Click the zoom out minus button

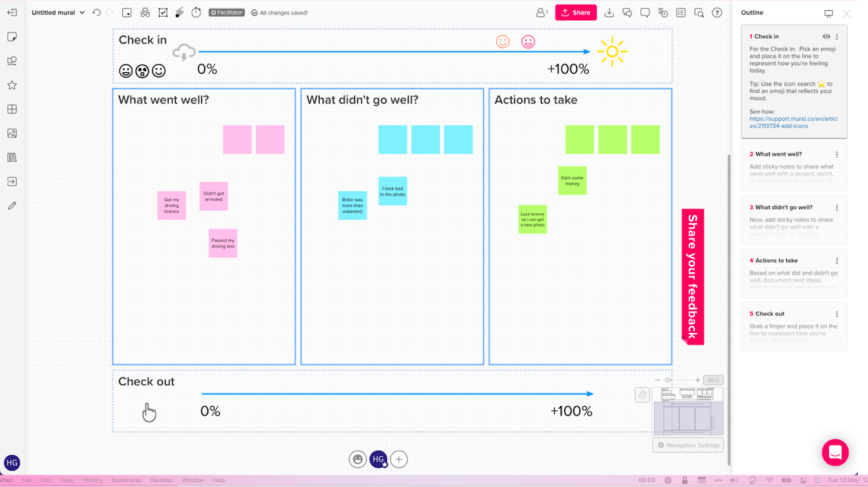pos(657,380)
